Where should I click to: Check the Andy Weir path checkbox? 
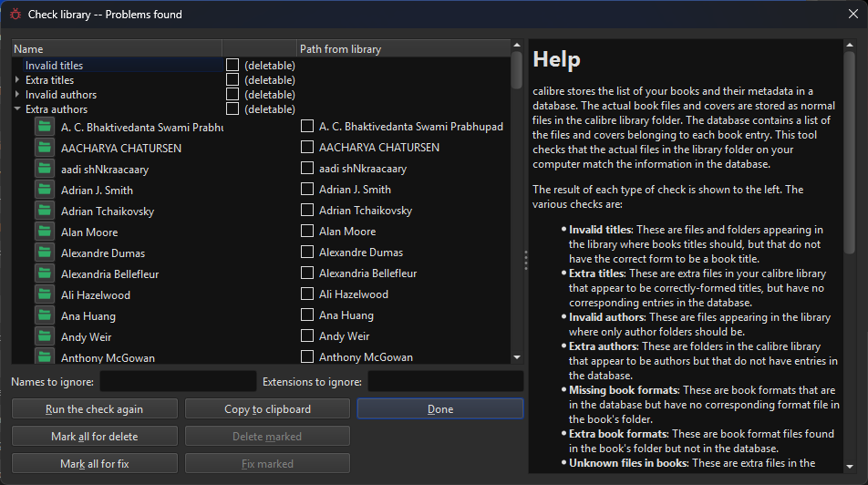307,336
